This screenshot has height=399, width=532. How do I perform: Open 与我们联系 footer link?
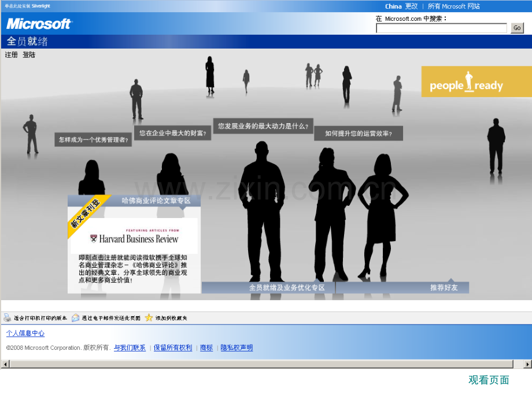coord(130,348)
